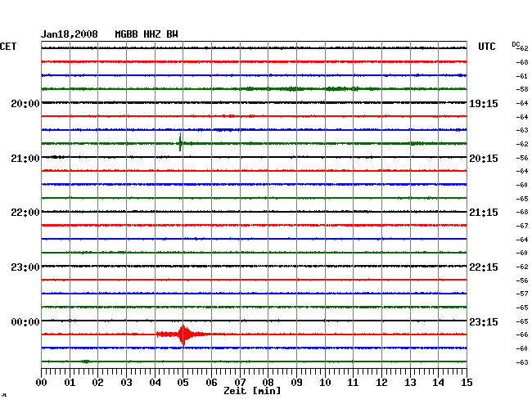Click the Zeit [min] axis title
This screenshot has width=532, height=404.
pyautogui.click(x=252, y=391)
